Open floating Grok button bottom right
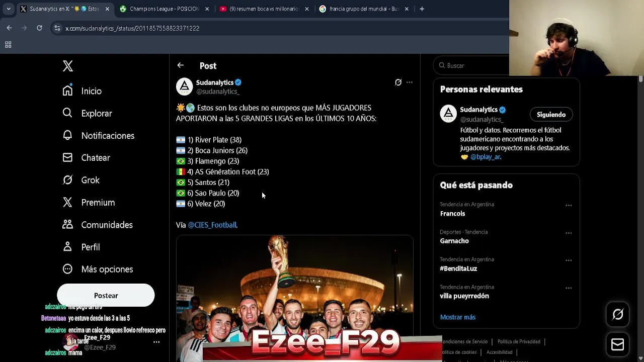Screen dimensions: 644x362 [618, 315]
